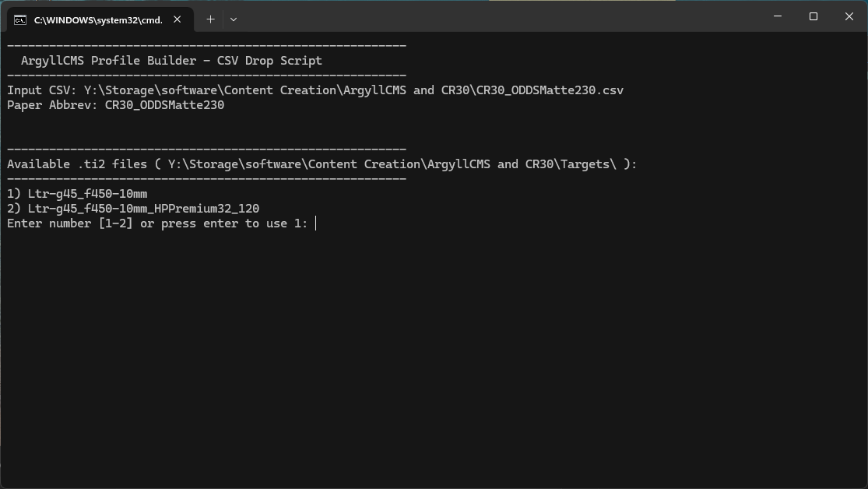Maximize the terminal window
868x489 pixels.
(814, 16)
